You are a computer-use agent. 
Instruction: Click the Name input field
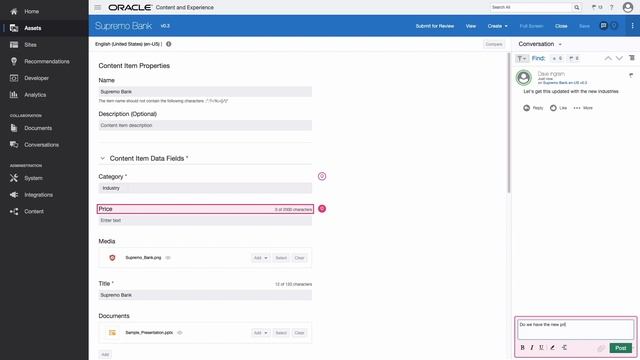pos(205,92)
